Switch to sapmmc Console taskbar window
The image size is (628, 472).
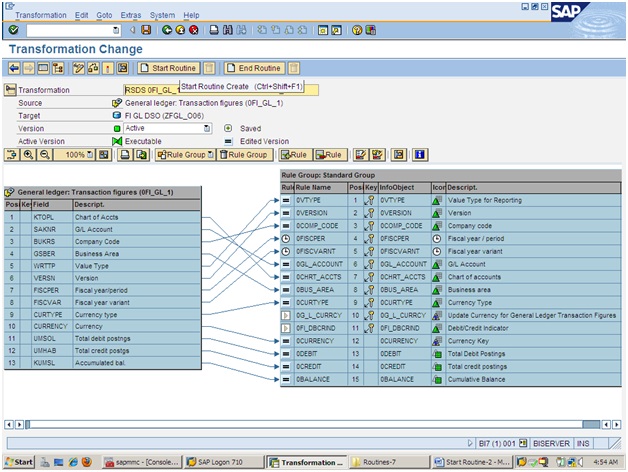coord(142,462)
